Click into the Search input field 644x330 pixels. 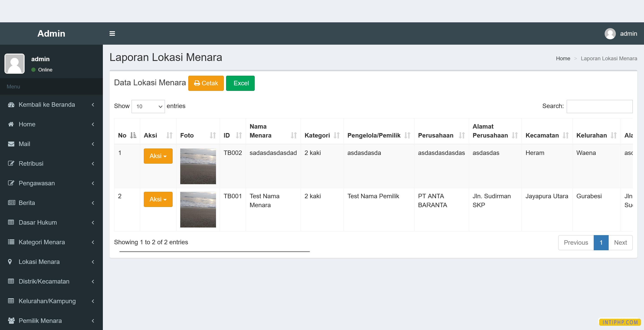point(599,106)
